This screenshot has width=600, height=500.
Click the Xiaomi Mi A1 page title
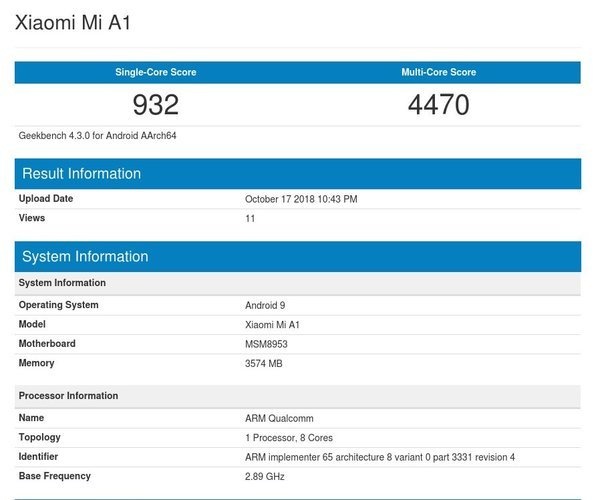[x=73, y=23]
